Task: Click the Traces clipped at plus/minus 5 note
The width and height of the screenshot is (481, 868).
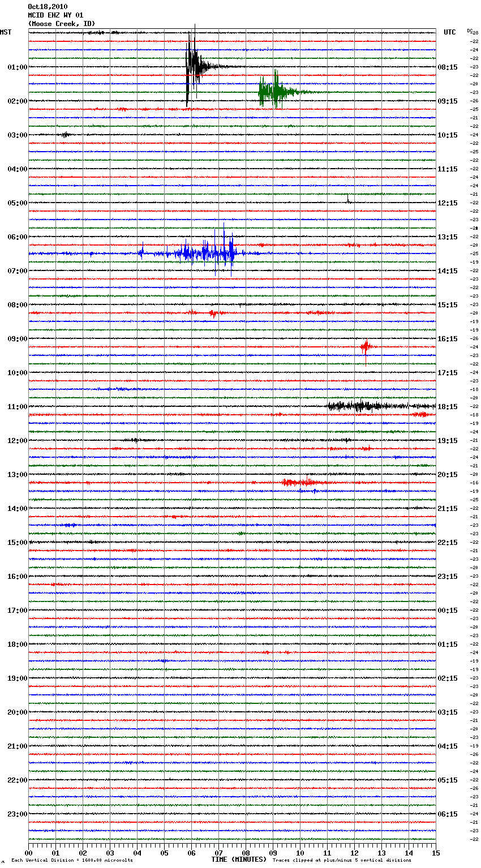Action: [x=342, y=861]
